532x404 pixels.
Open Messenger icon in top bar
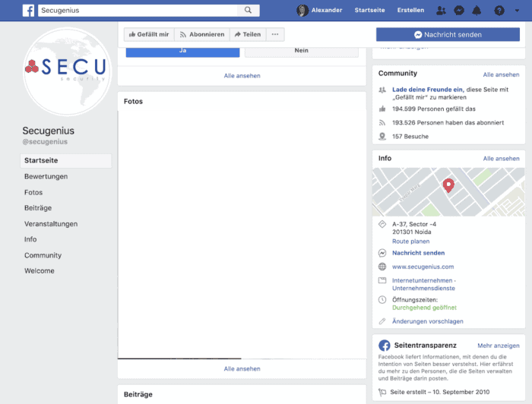point(459,11)
